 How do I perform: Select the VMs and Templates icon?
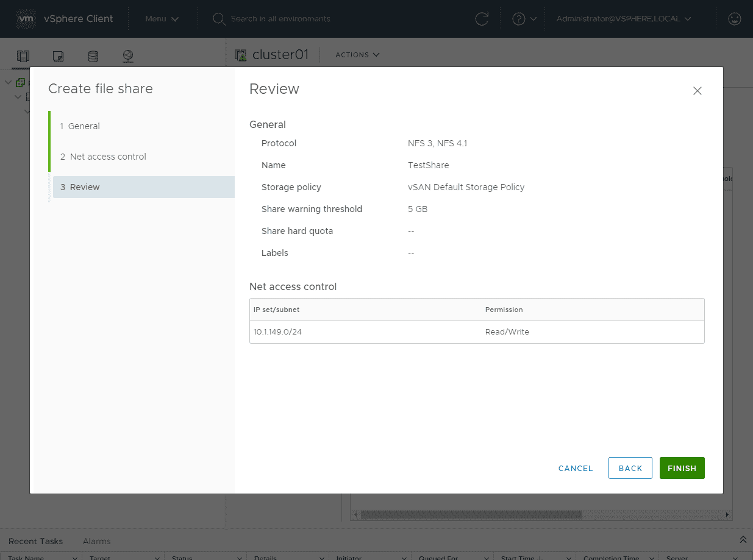click(57, 55)
